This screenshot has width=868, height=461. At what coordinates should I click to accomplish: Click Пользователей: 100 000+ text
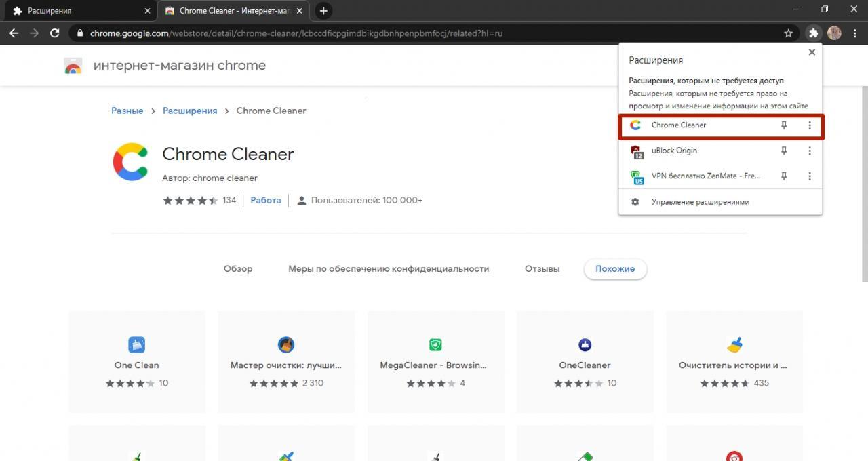click(x=367, y=200)
